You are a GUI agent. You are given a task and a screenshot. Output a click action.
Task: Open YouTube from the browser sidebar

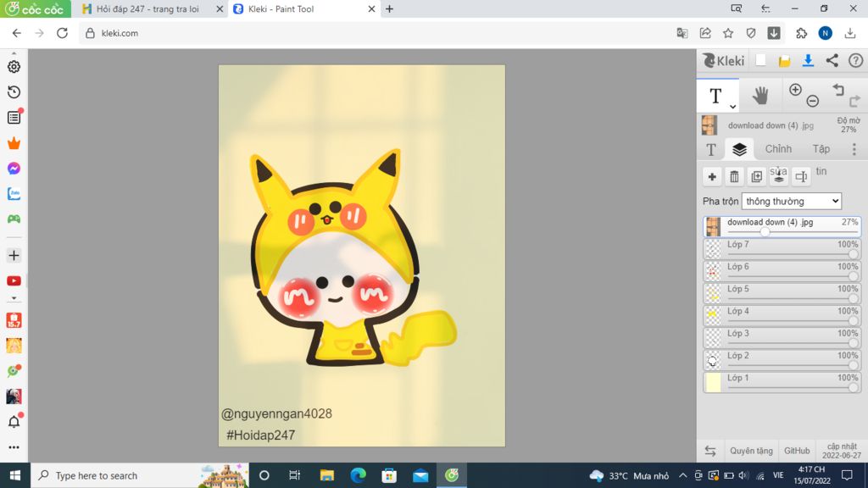point(14,281)
